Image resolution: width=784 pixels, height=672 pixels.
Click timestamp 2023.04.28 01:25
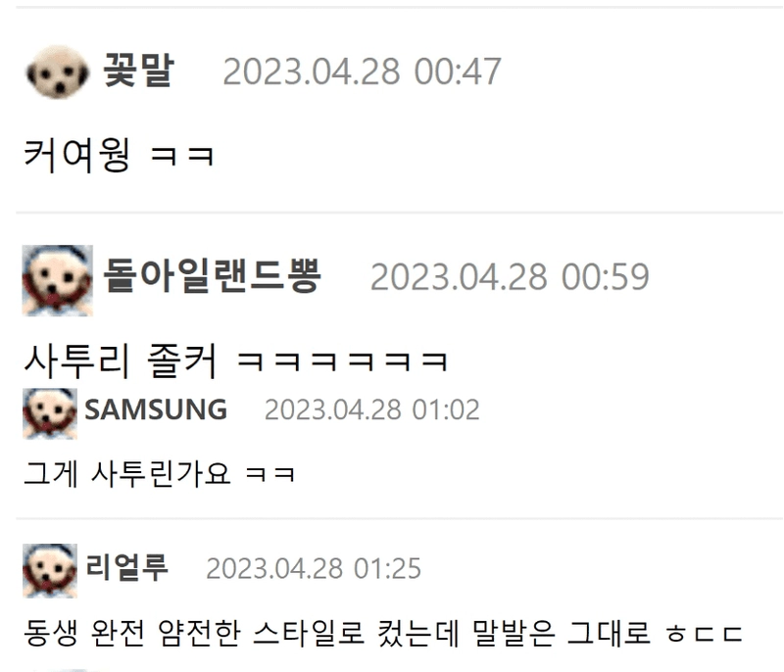pos(314,568)
